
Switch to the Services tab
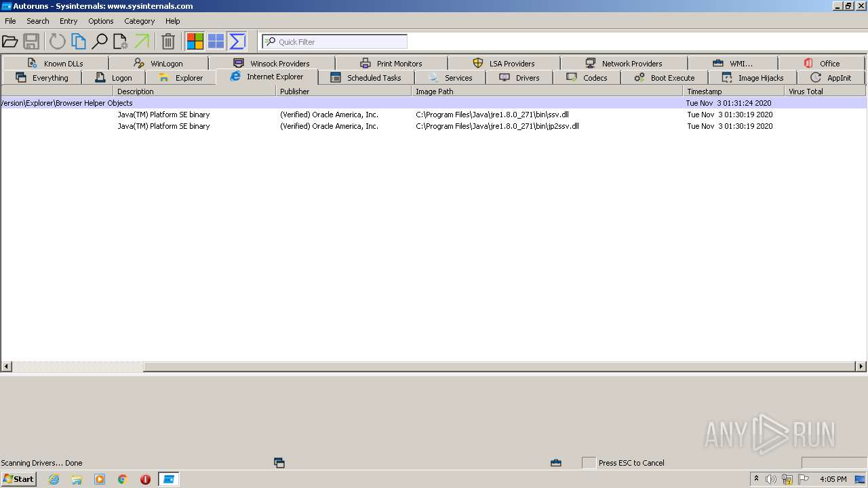pos(450,77)
